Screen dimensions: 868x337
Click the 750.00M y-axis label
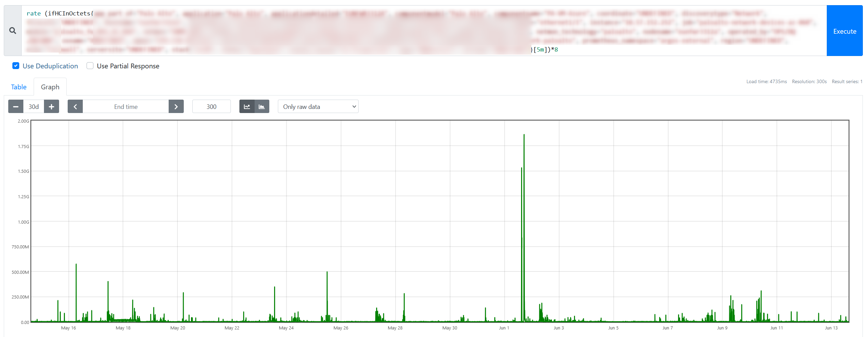point(20,247)
